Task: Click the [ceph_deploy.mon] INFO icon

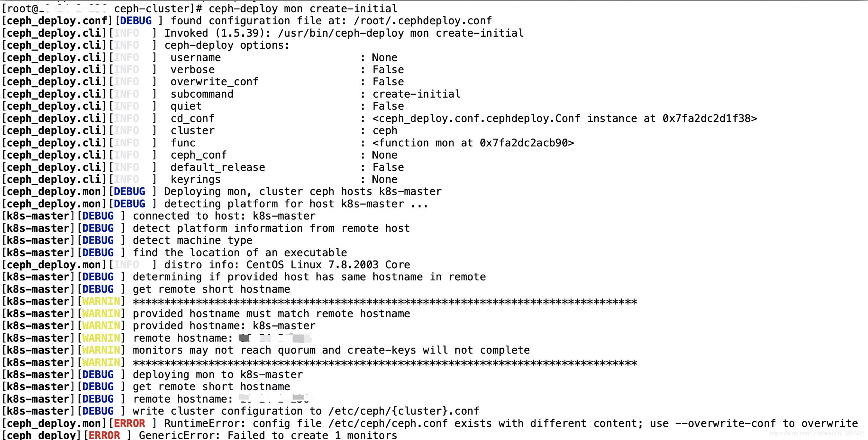Action: coord(124,264)
